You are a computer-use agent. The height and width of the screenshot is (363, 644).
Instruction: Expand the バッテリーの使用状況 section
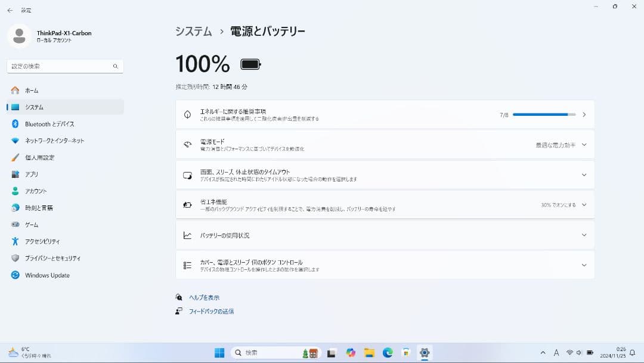(x=584, y=235)
